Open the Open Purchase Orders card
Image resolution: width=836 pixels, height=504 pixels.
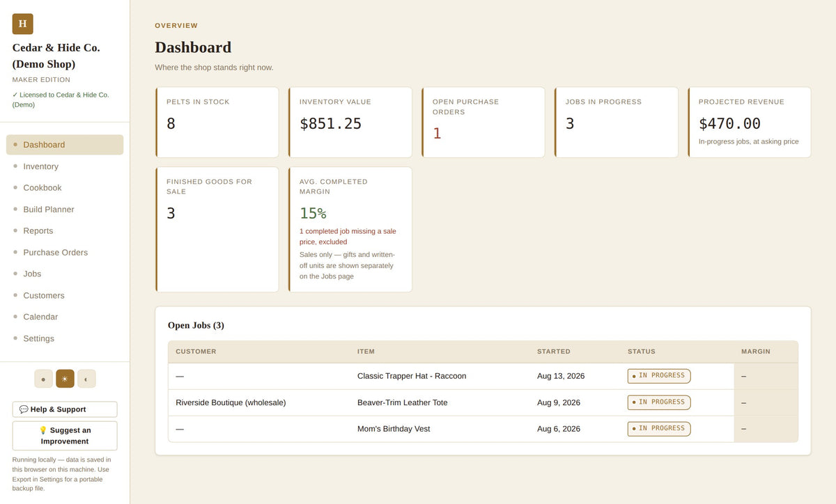[x=483, y=123]
